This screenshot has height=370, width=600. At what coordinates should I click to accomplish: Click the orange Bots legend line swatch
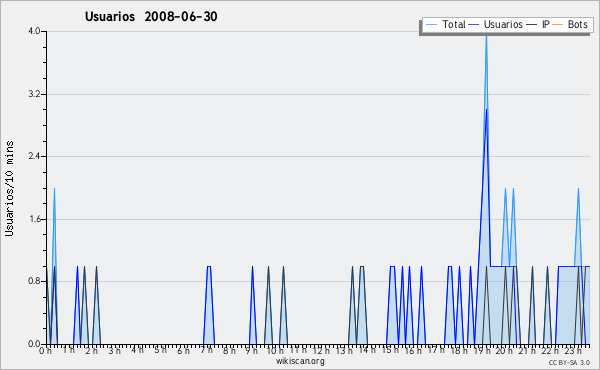(558, 25)
